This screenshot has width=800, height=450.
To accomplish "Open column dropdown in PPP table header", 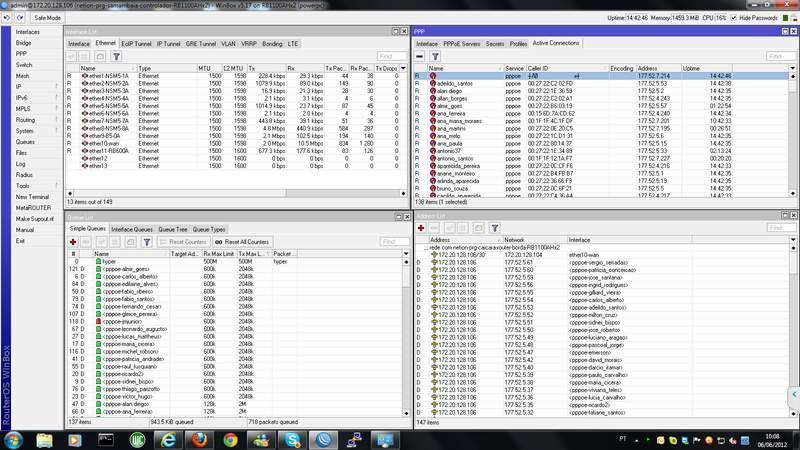I will 792,68.
